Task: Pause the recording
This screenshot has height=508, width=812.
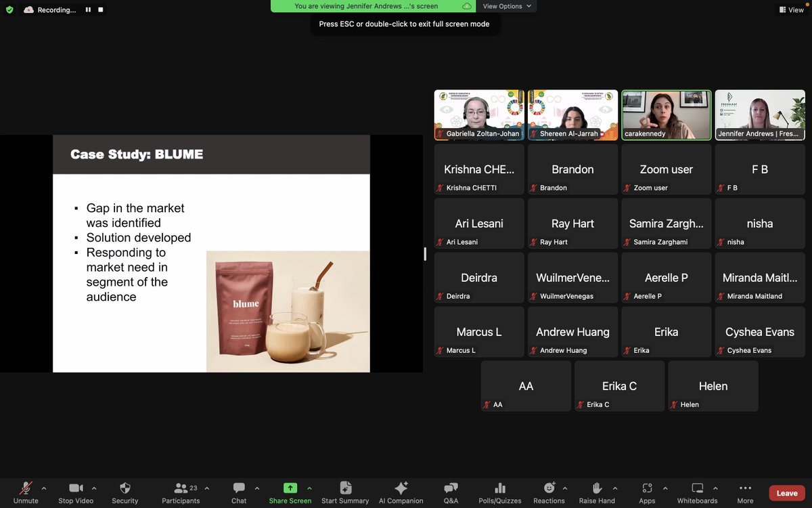Action: (x=88, y=10)
